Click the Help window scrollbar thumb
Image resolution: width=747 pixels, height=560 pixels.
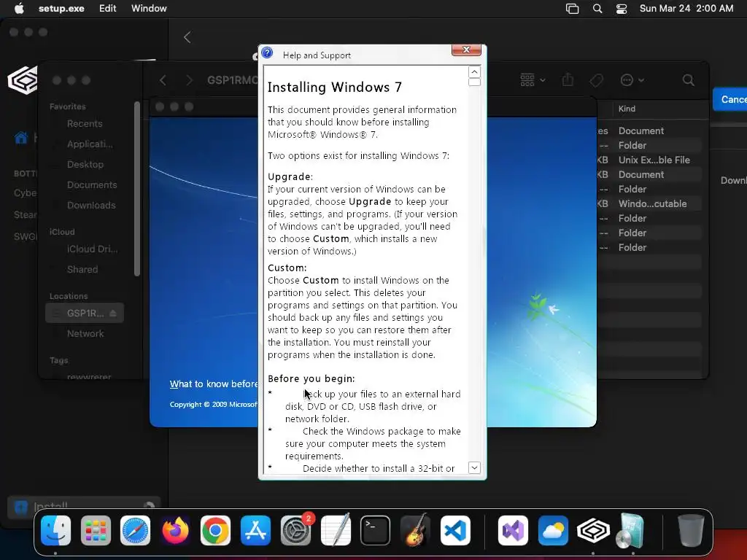pos(474,82)
